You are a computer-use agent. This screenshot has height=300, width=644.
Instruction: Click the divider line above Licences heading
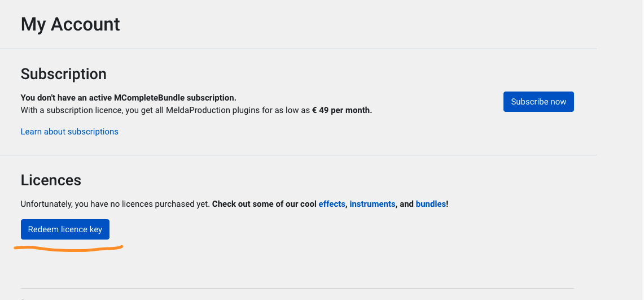pos(298,155)
